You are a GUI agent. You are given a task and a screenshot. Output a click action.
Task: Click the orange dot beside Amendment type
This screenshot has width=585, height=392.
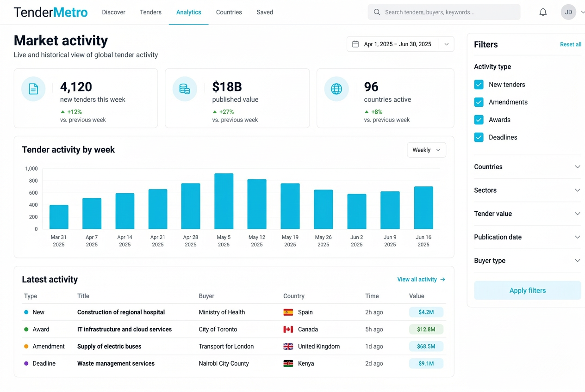[x=26, y=346]
